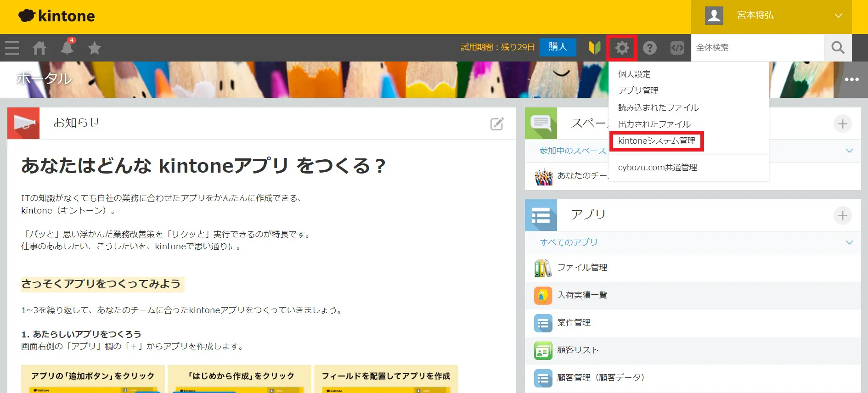Select 出力されたファイル menu entry
This screenshot has width=868, height=393.
tap(654, 124)
